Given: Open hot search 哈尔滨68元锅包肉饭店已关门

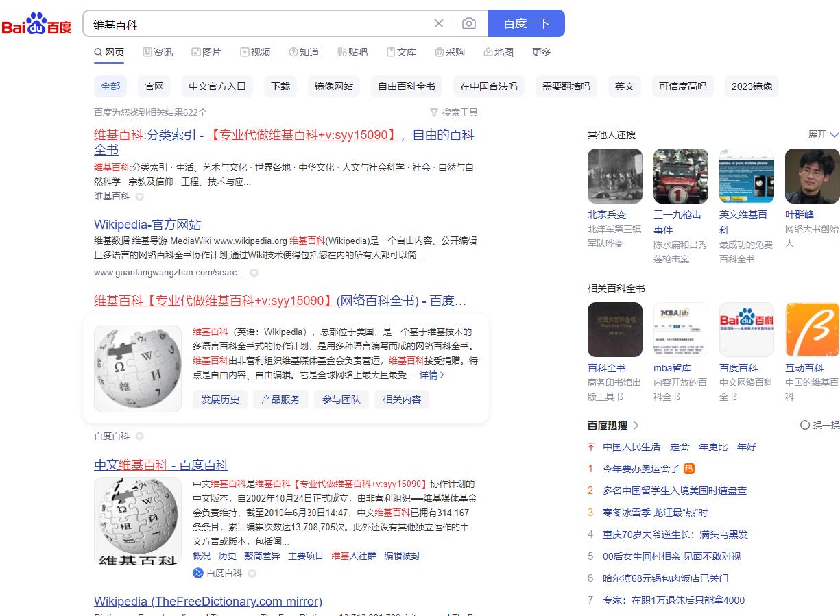Looking at the screenshot, I should pyautogui.click(x=665, y=578).
